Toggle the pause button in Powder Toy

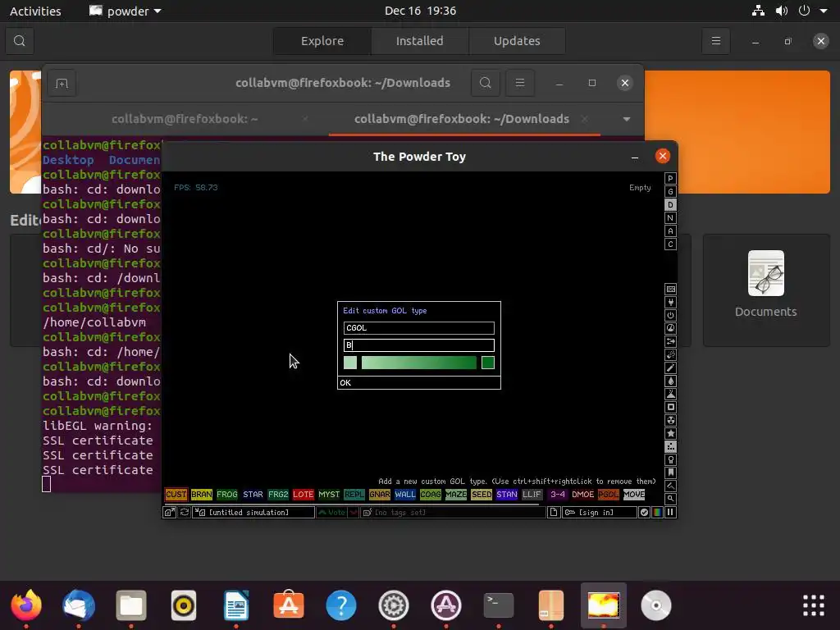tap(670, 513)
